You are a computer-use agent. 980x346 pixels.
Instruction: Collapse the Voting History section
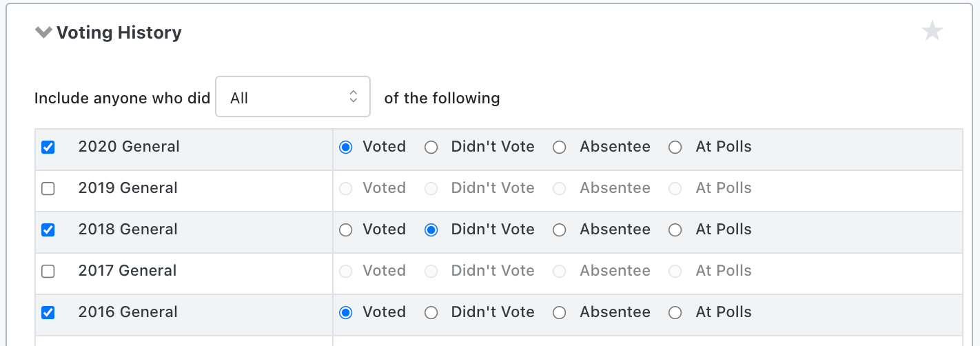tap(44, 32)
